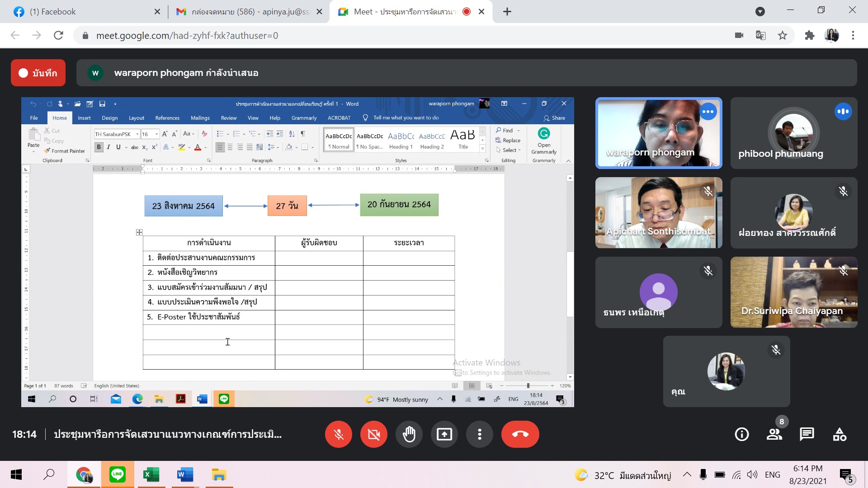This screenshot has height=488, width=868.
Task: Click the red leave call button
Action: tap(520, 434)
